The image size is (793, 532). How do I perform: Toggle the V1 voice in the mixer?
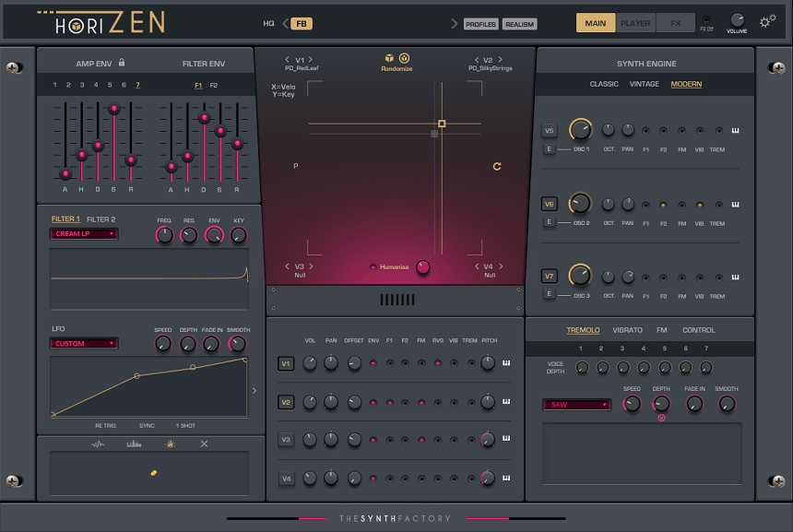coord(286,363)
